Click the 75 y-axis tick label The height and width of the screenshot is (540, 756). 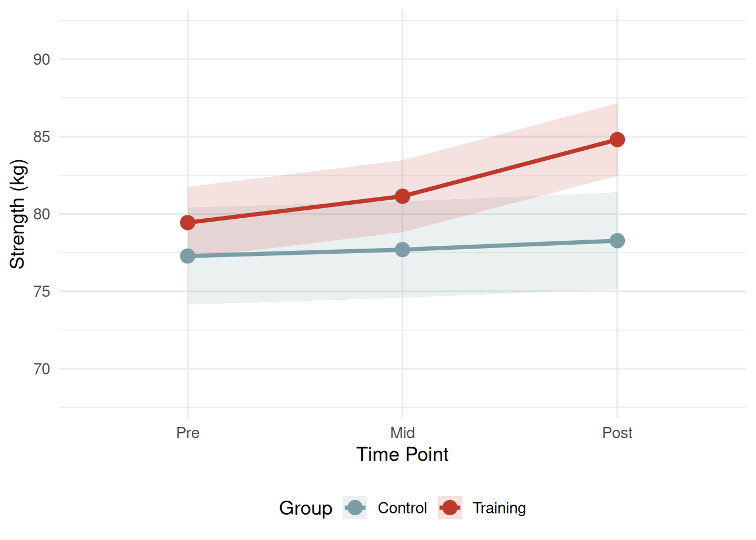tap(42, 292)
